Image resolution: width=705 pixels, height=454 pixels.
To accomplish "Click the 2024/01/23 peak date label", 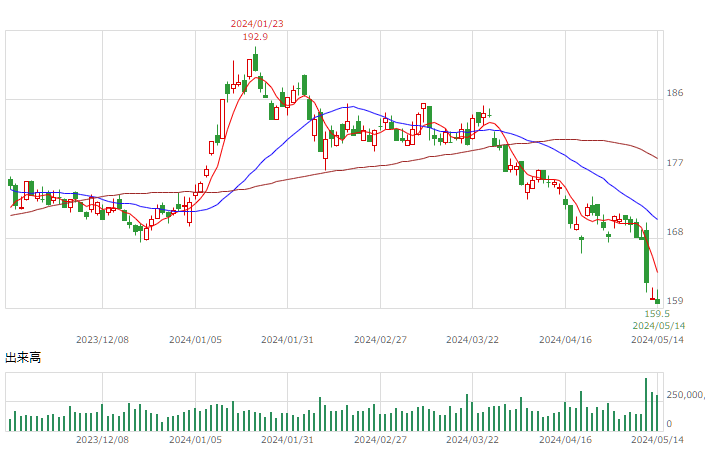I will pyautogui.click(x=257, y=24).
